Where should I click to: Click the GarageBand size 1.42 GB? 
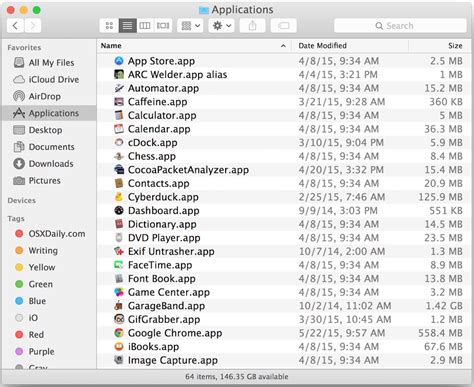pyautogui.click(x=444, y=306)
